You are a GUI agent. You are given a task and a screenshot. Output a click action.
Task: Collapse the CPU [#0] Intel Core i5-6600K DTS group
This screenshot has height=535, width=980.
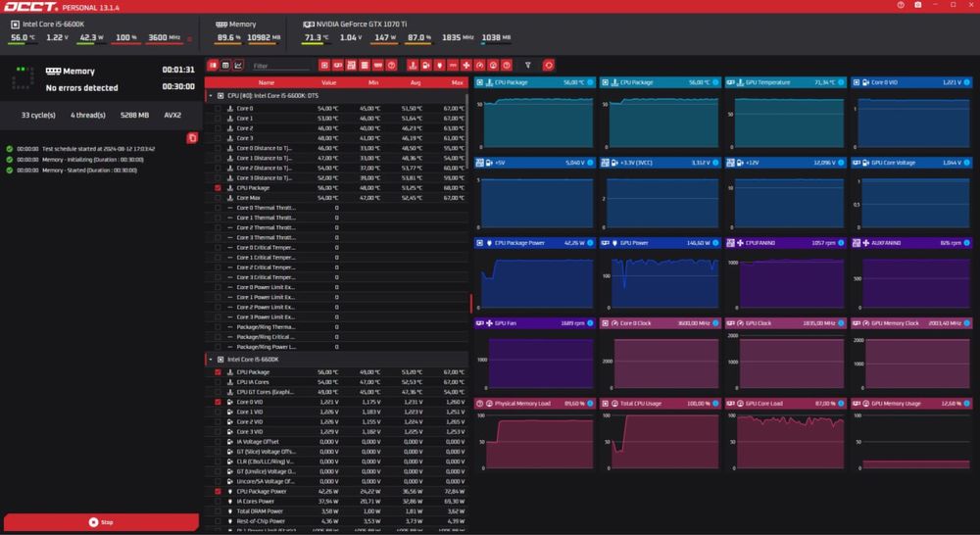tap(210, 96)
